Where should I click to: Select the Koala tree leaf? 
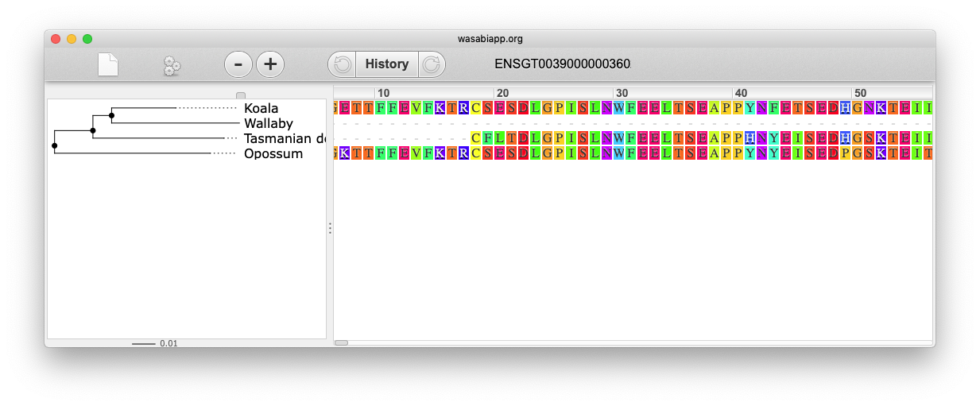(x=261, y=108)
